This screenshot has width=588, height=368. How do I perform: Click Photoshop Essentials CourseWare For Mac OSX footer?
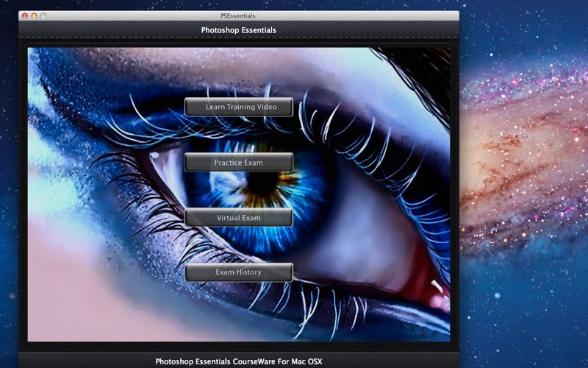coord(238,361)
